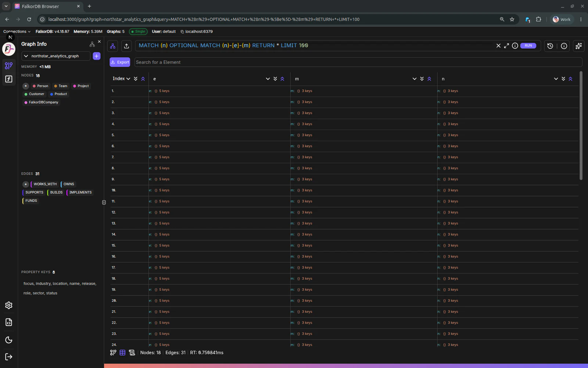
Task: Expand the Connections dropdown menu
Action: (x=17, y=32)
